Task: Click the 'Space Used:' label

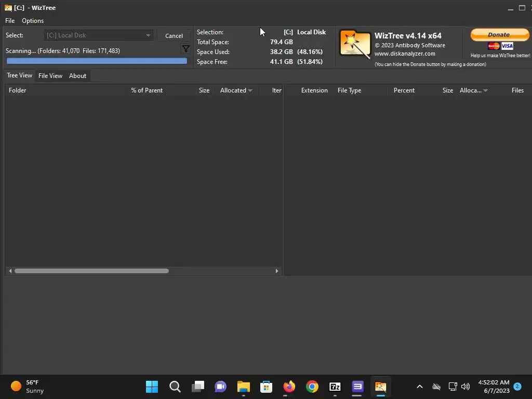Action: 213,52
